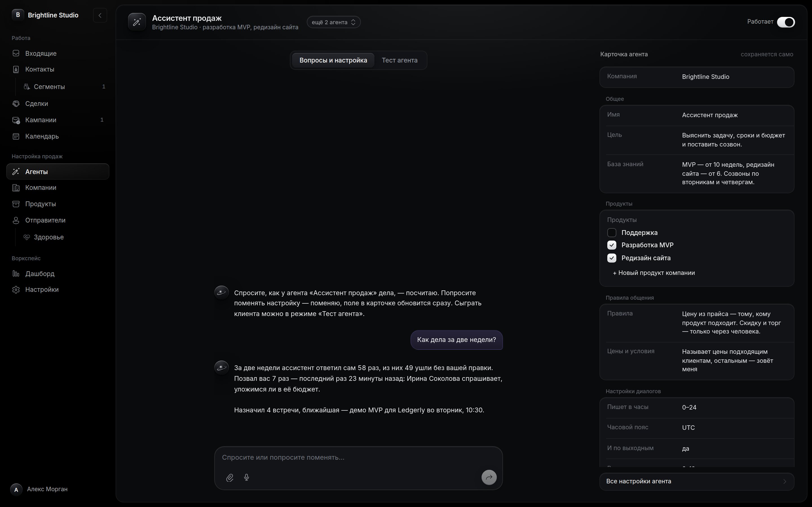The width and height of the screenshot is (812, 507).
Task: Enable the Поддержка product checkbox
Action: tap(612, 233)
